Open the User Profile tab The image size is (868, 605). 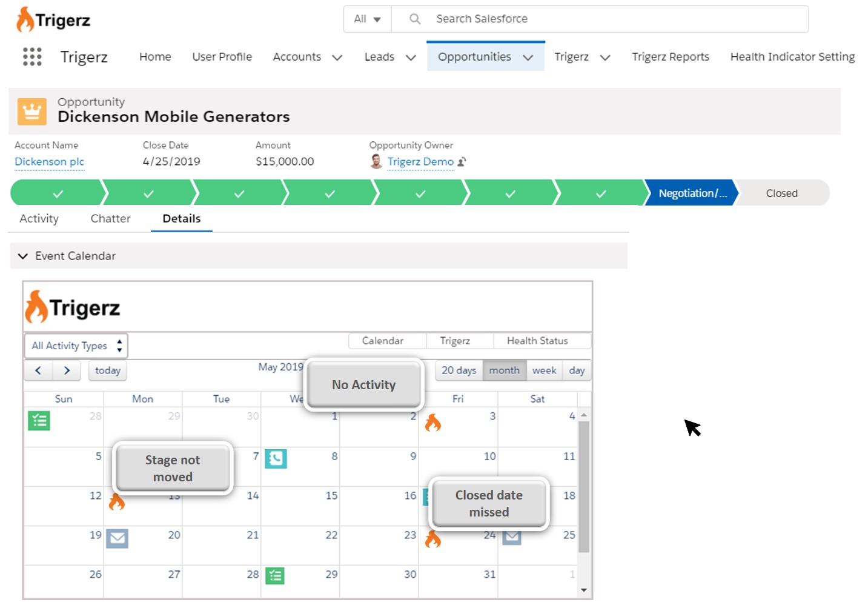click(222, 56)
